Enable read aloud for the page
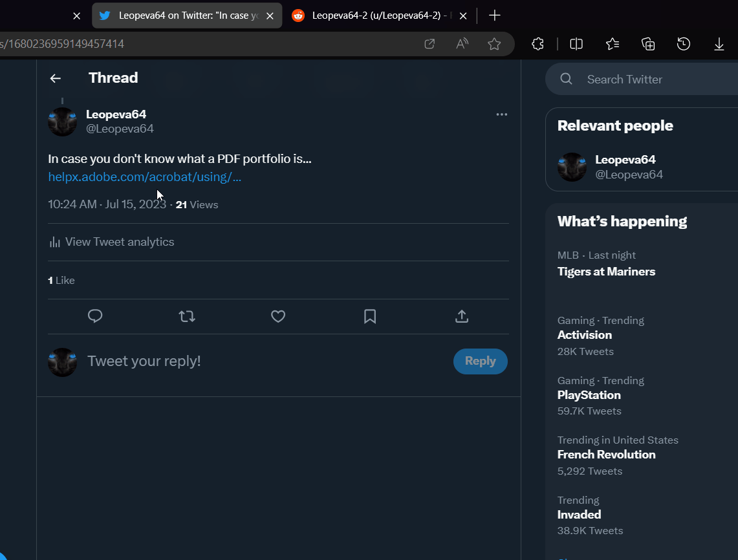 (x=462, y=43)
